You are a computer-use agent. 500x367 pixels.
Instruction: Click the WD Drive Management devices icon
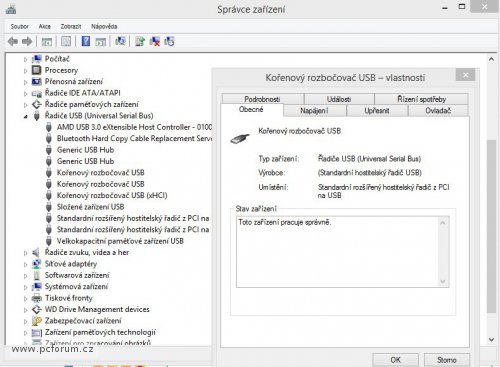pyautogui.click(x=37, y=309)
